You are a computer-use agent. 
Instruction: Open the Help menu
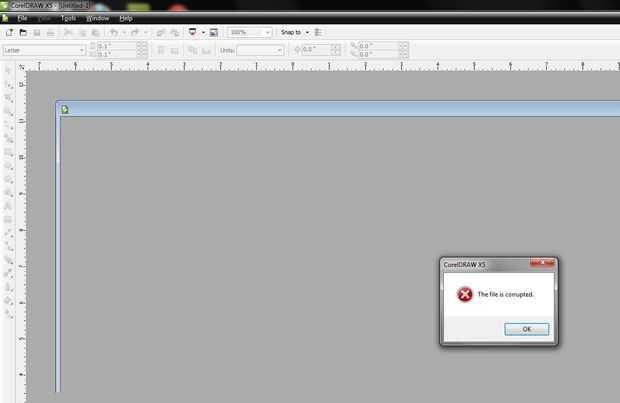click(126, 18)
